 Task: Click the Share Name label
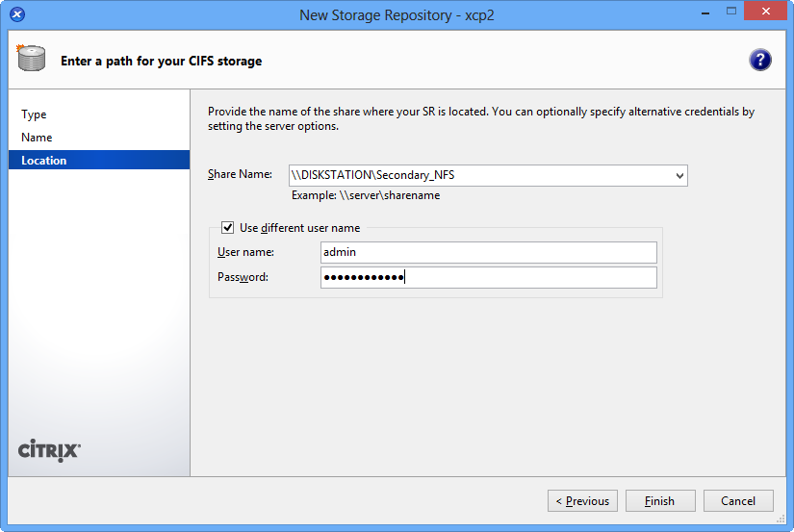coord(240,175)
